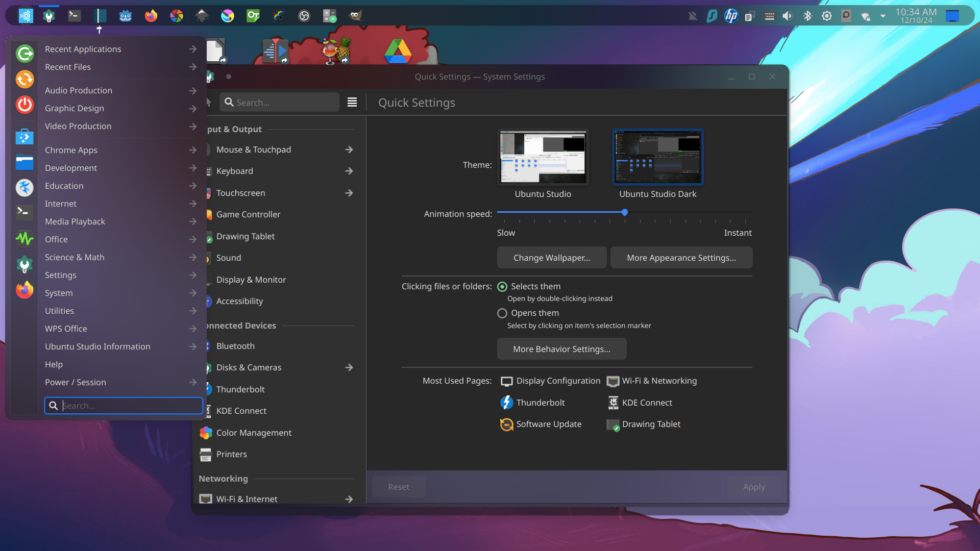
Task: Select the "Selects them" radio button
Action: (x=502, y=287)
